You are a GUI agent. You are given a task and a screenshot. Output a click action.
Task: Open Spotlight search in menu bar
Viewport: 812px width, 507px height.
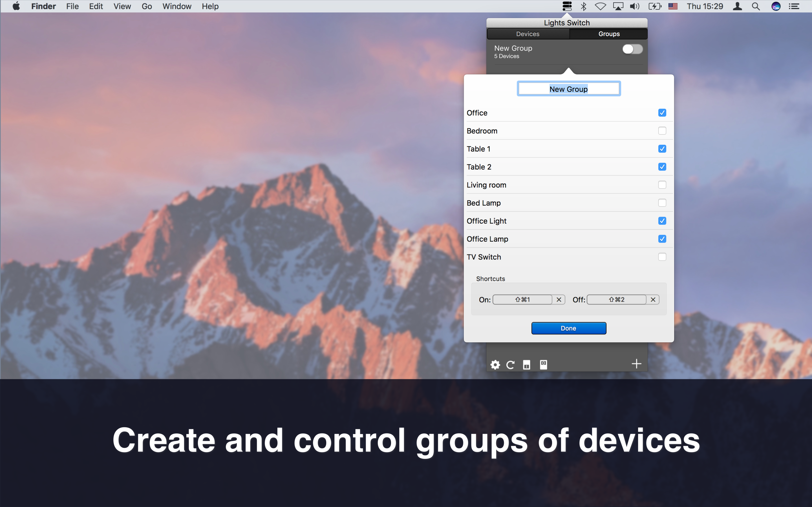coord(756,6)
